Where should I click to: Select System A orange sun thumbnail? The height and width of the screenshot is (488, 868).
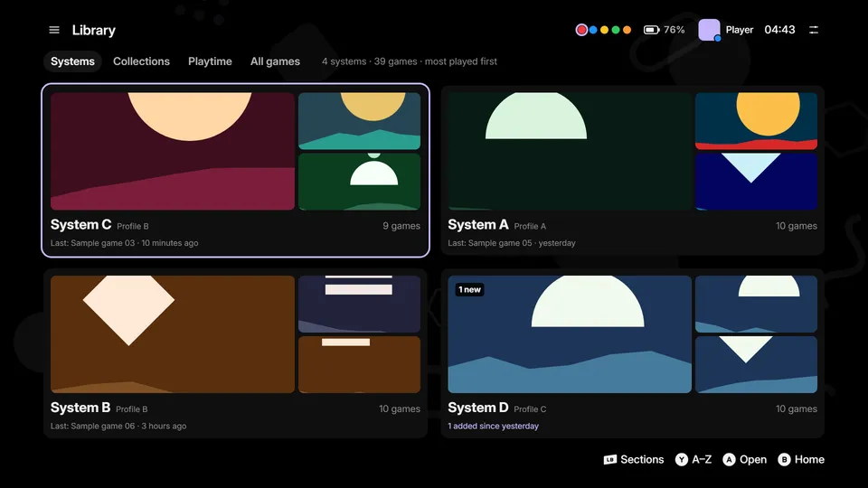tap(756, 120)
